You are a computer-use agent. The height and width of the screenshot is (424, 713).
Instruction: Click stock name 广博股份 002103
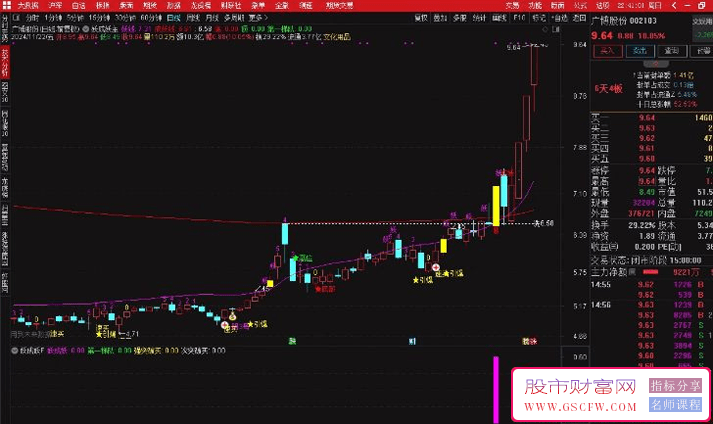tap(624, 21)
